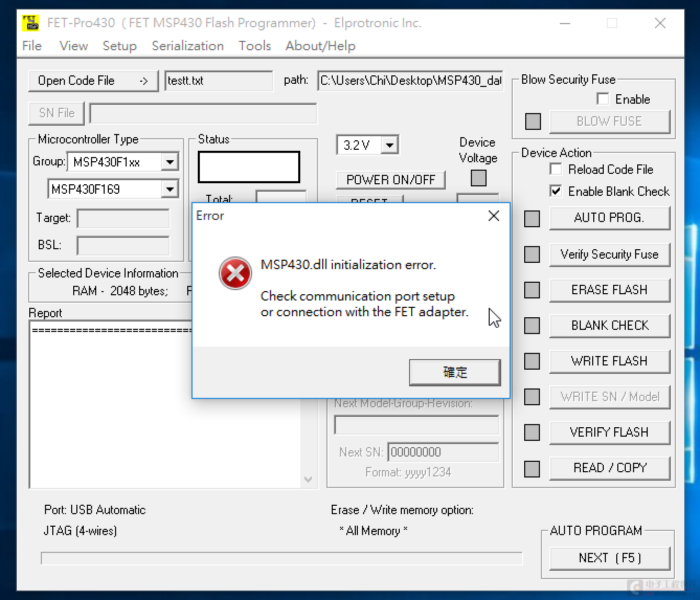
Task: Open the About/Help menu
Action: tap(320, 46)
